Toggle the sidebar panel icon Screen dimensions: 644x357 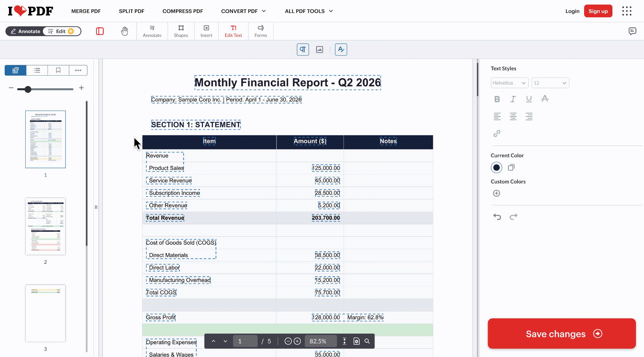coord(100,31)
